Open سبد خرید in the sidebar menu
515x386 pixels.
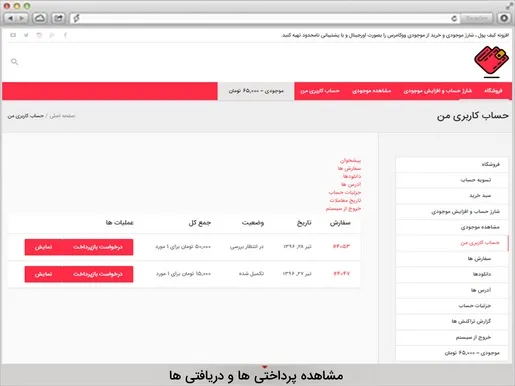coord(452,196)
